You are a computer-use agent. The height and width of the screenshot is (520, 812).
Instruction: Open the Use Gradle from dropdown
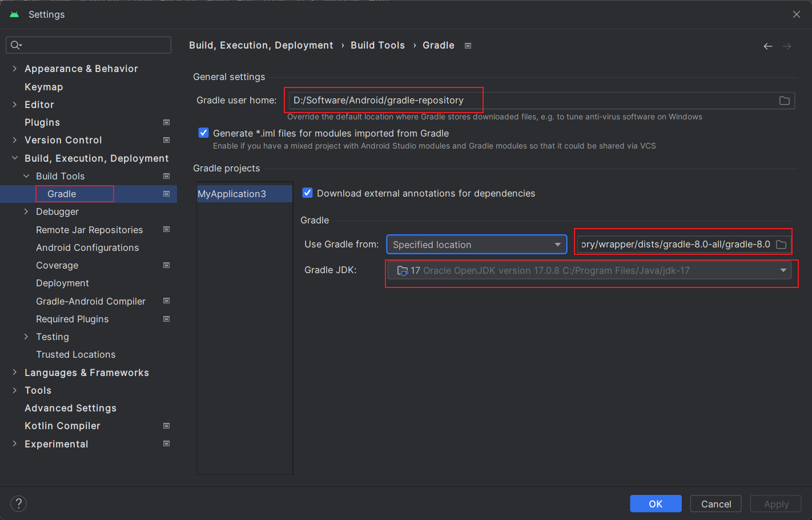[x=477, y=245]
